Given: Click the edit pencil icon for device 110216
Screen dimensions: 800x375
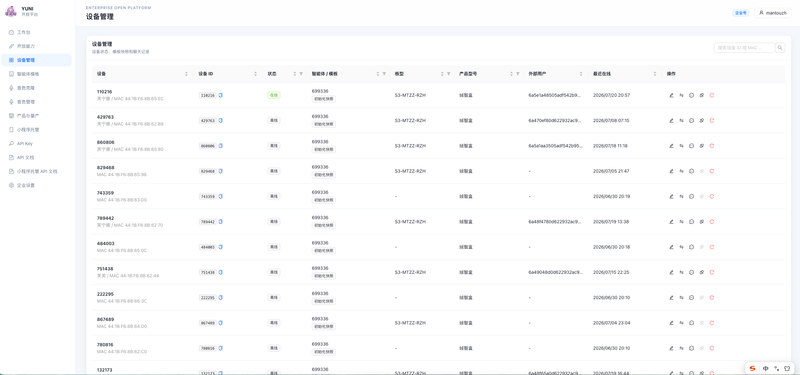Looking at the screenshot, I should pos(671,95).
